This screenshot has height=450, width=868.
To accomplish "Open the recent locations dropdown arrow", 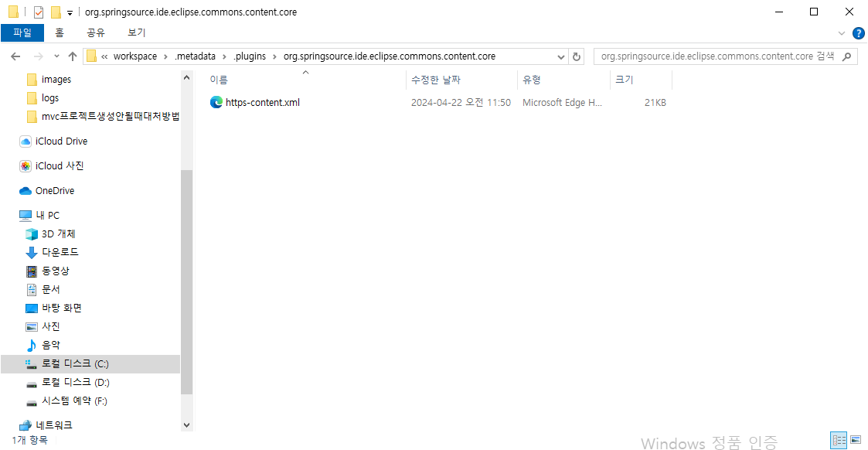I will [56, 56].
